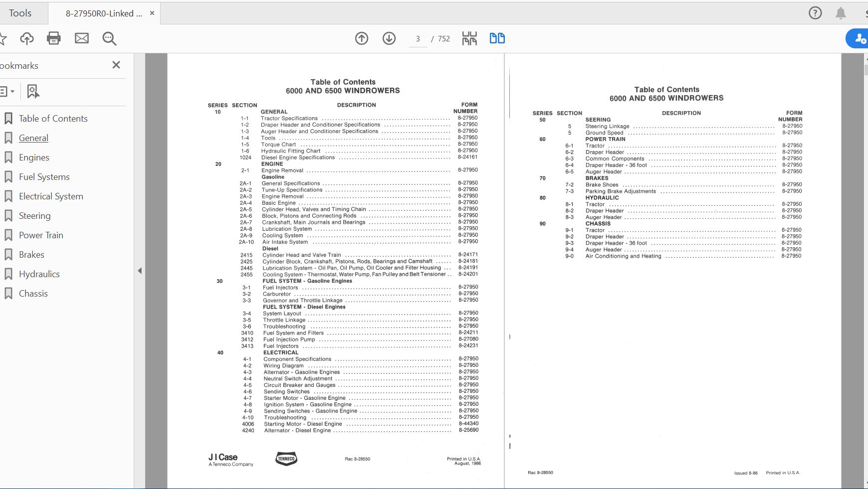Go to next page arrow
Image resolution: width=868 pixels, height=489 pixels.
click(x=389, y=38)
